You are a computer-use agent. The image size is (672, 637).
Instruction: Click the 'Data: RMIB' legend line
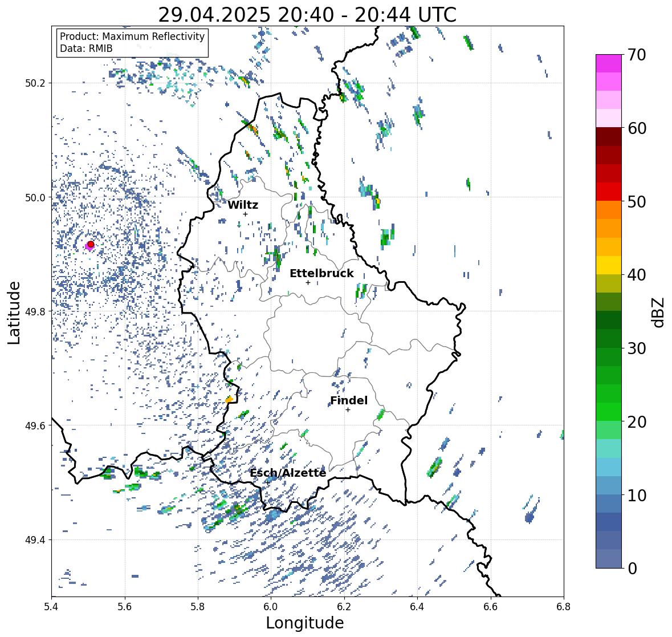click(86, 48)
